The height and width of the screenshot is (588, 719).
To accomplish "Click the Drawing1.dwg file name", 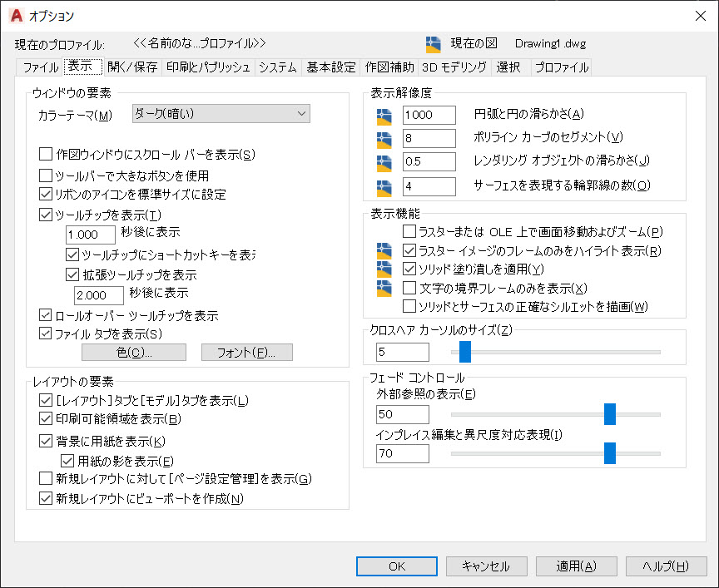I will (550, 43).
